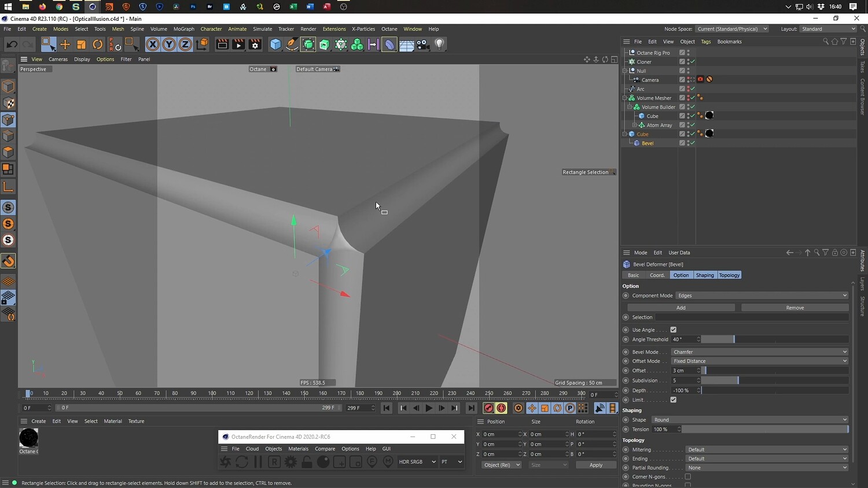Select the Bevel deformer in object list
Screen dimensions: 868x488
tap(648, 143)
